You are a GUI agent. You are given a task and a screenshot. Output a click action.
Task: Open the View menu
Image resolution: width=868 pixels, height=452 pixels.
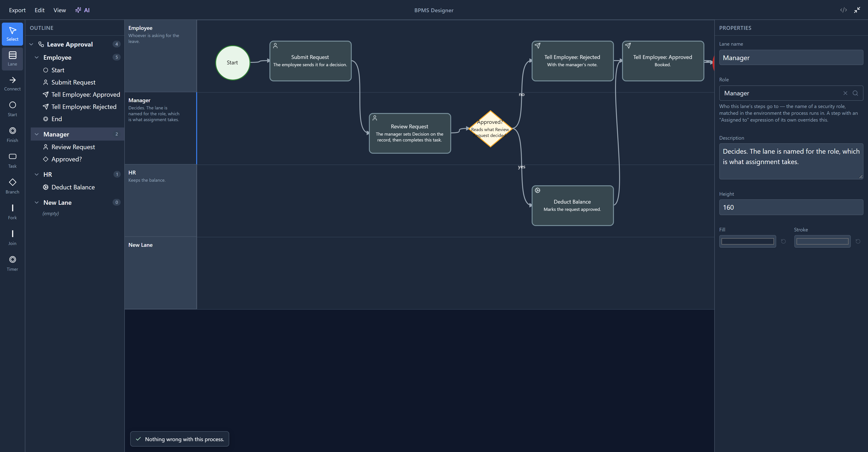tap(60, 10)
